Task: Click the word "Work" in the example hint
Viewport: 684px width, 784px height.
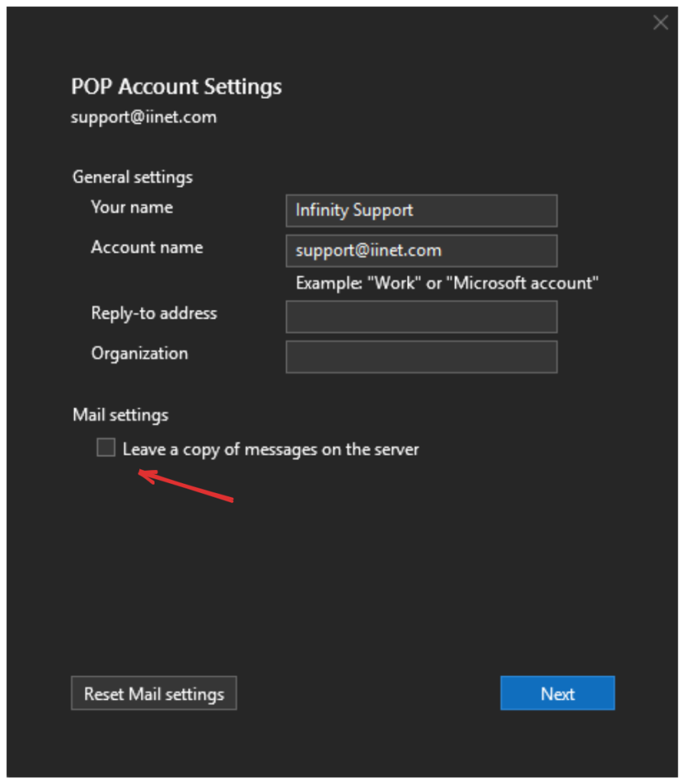Action: click(x=396, y=283)
